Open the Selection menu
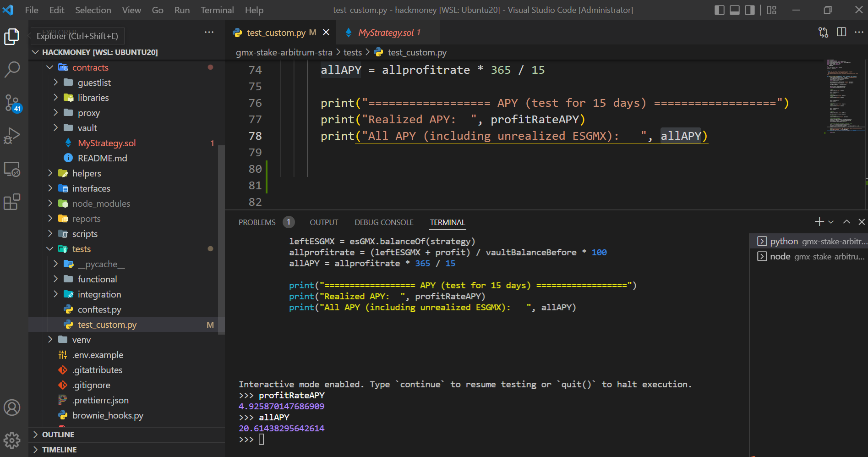This screenshot has width=868, height=457. coord(93,10)
